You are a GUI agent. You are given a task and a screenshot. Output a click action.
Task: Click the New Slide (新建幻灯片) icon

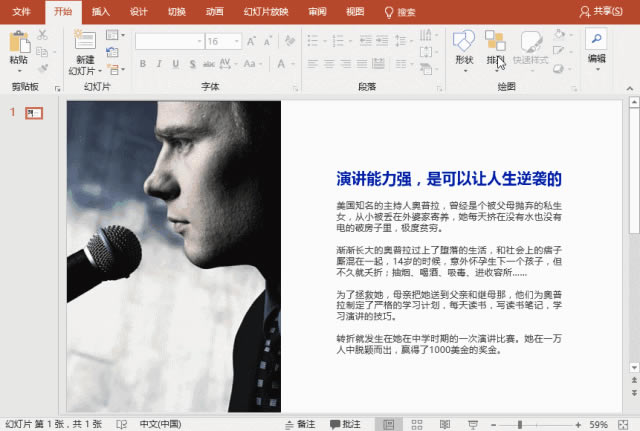click(x=85, y=40)
